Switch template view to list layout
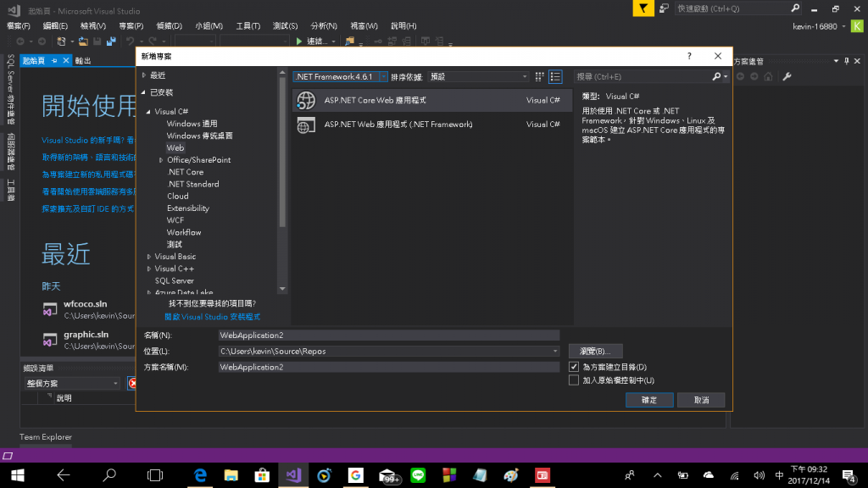Screen dimensions: 868x488 [x=555, y=77]
